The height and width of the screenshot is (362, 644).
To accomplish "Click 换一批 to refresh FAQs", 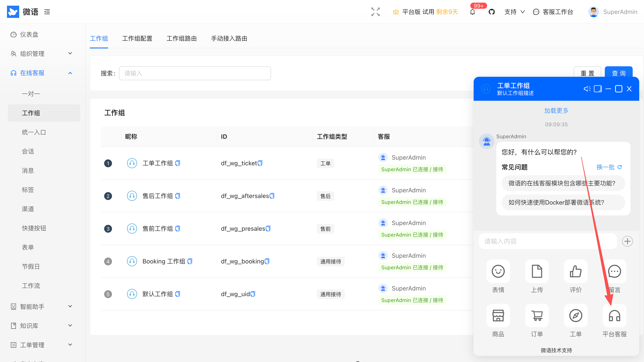I will pyautogui.click(x=609, y=167).
